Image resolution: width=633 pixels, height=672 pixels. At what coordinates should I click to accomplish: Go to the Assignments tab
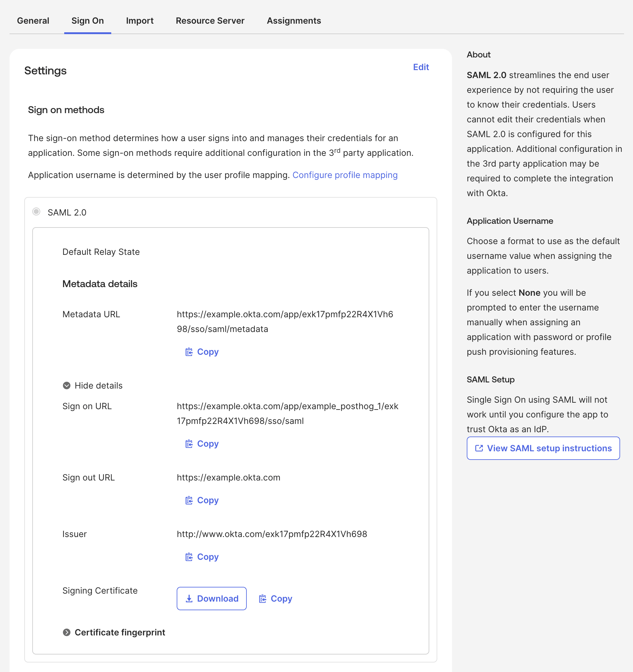[x=294, y=21]
